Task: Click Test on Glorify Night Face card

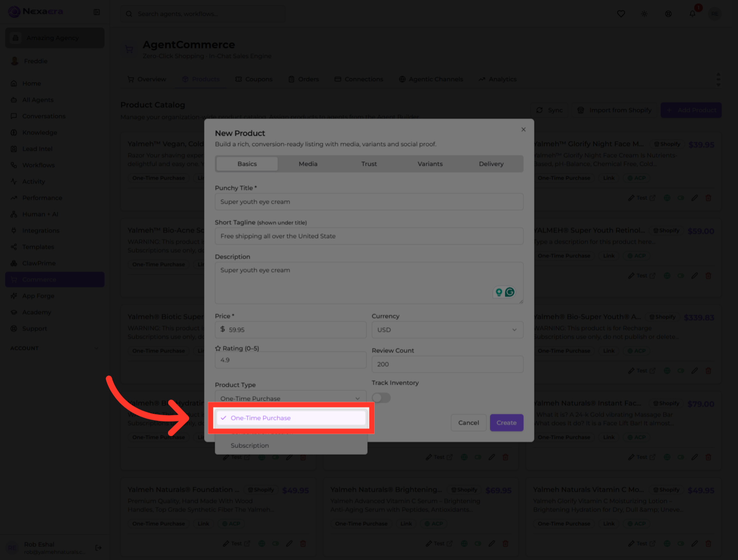Action: click(642, 198)
